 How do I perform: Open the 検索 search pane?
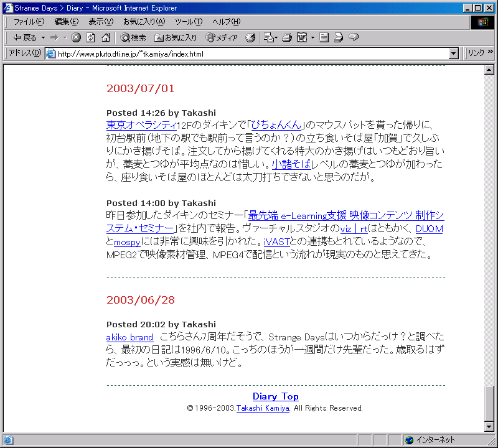coord(133,38)
